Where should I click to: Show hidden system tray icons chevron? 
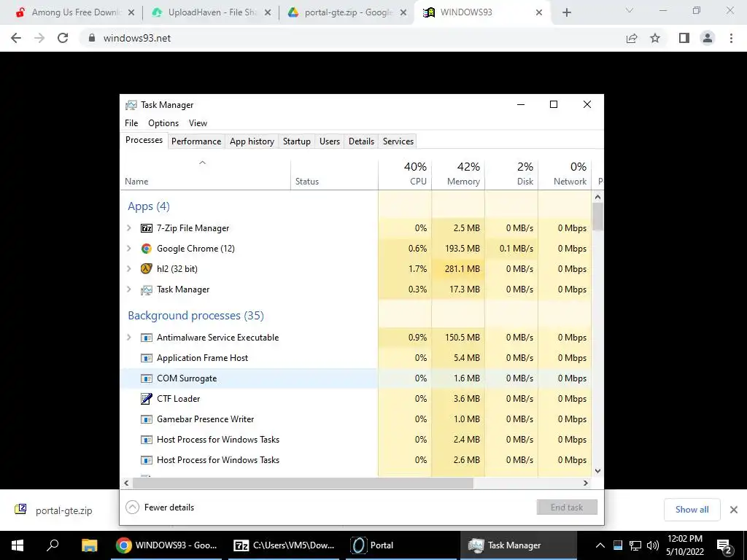[x=600, y=545]
